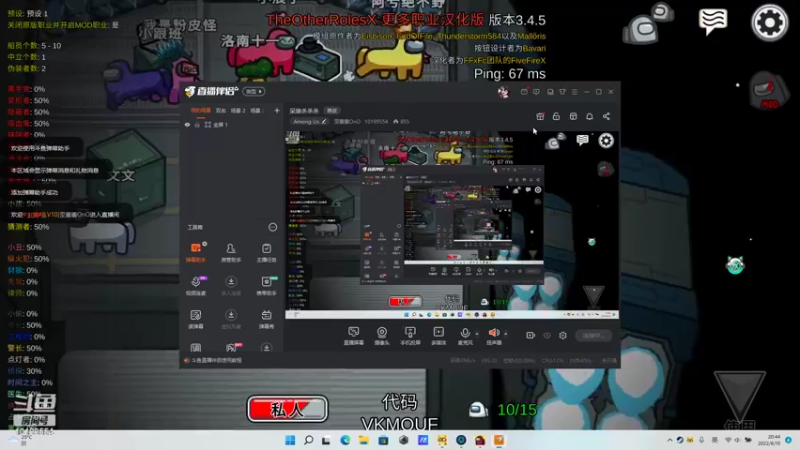800x450 pixels.
Task: Expand the microphone options arrow
Action: click(477, 334)
